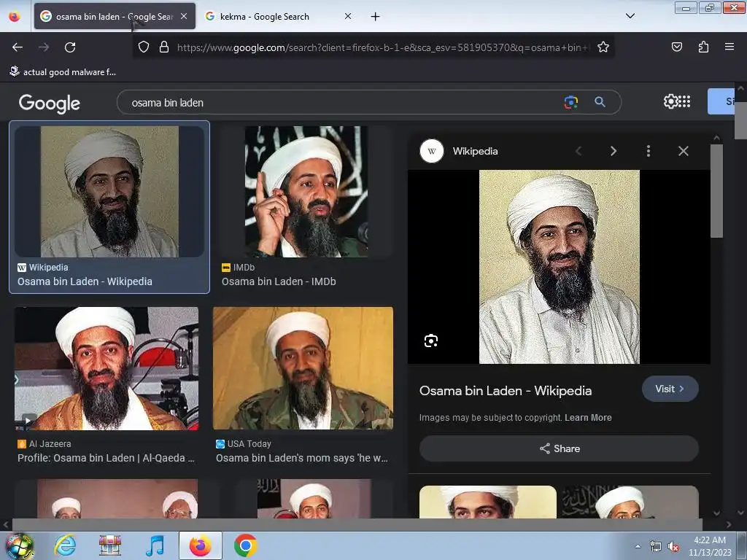Save page to Pocket
Screen dimensions: 747x560
[x=676, y=47]
